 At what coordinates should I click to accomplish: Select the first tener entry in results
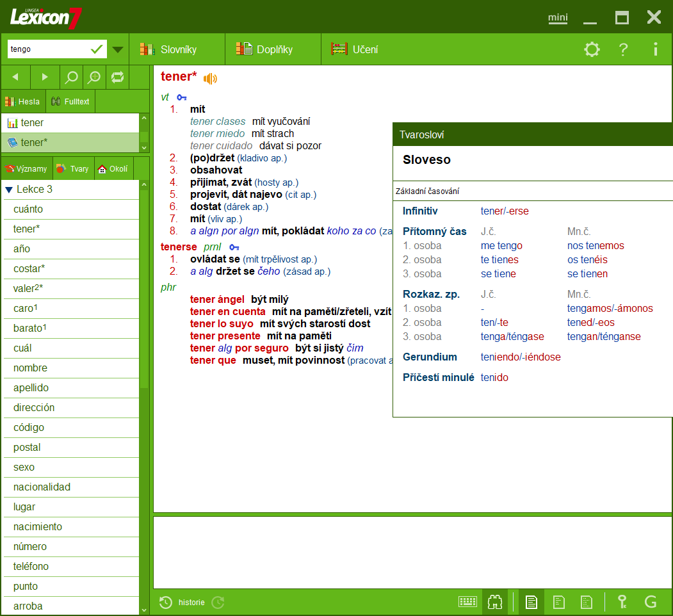pos(71,123)
